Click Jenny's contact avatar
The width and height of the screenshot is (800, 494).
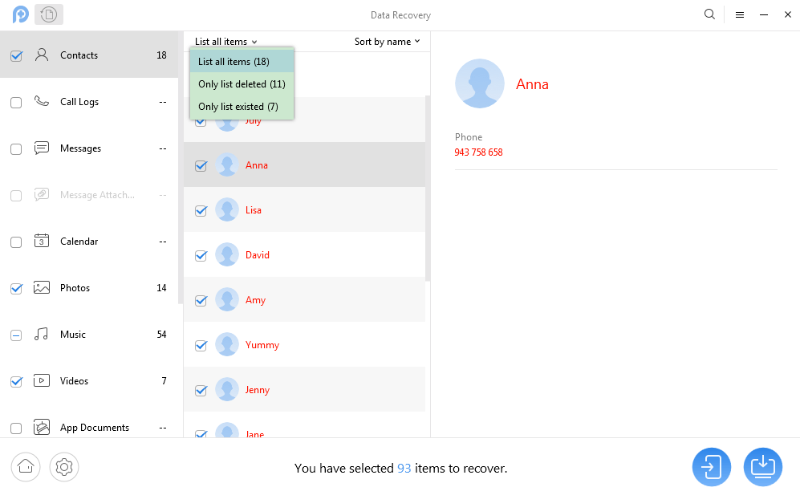pos(227,389)
